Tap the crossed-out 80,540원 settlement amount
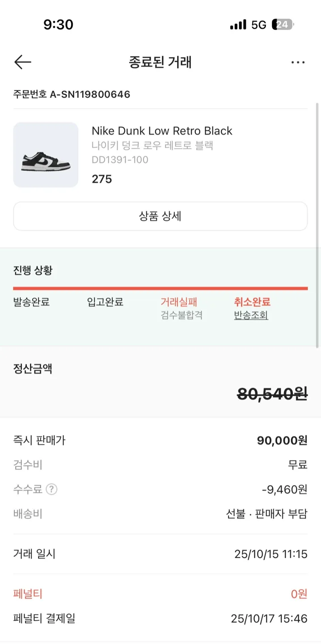 272,394
